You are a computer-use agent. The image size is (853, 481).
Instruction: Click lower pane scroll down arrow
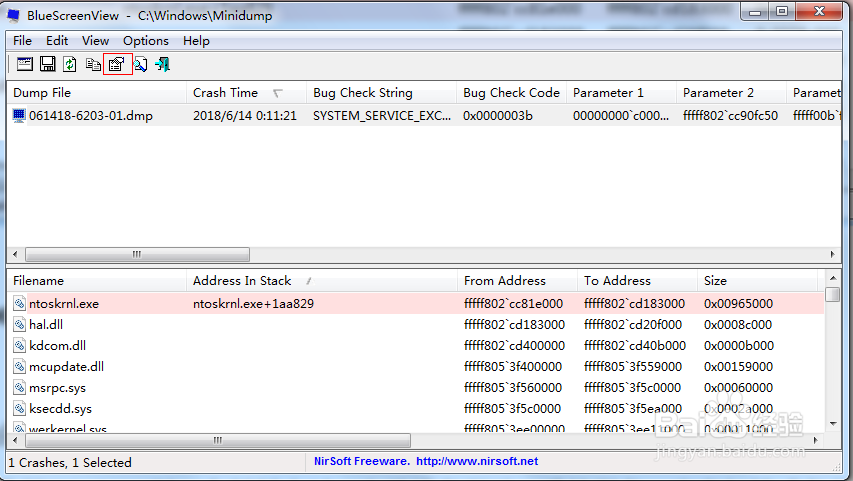coord(833,423)
